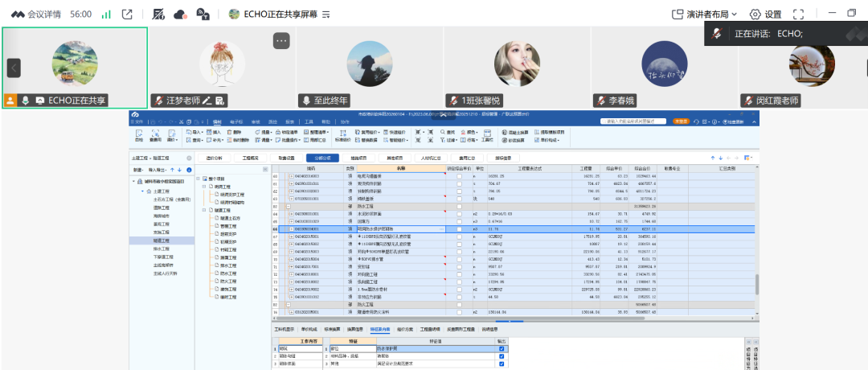Click the blue move-up arrow above grid
This screenshot has height=370, width=868.
click(x=712, y=158)
